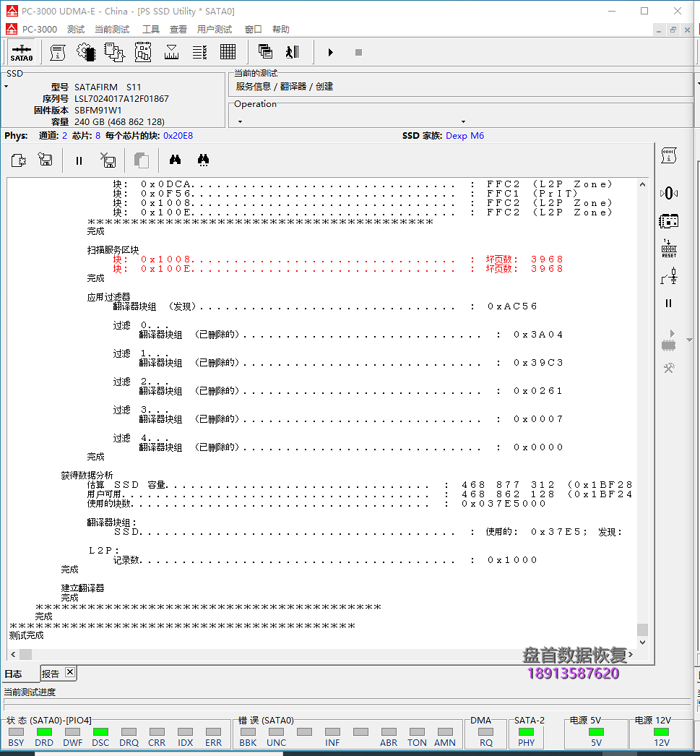Open the 查看 menu
This screenshot has width=700, height=756.
pyautogui.click(x=178, y=30)
